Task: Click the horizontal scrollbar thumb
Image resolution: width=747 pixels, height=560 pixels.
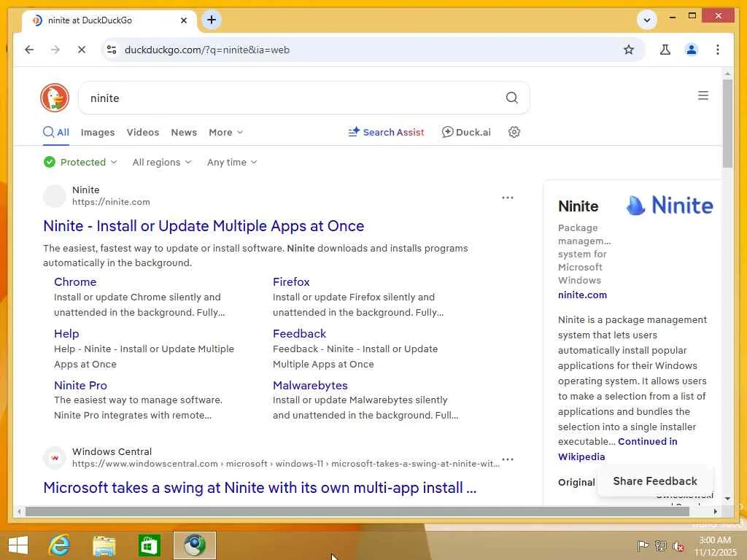Action: 357,511
